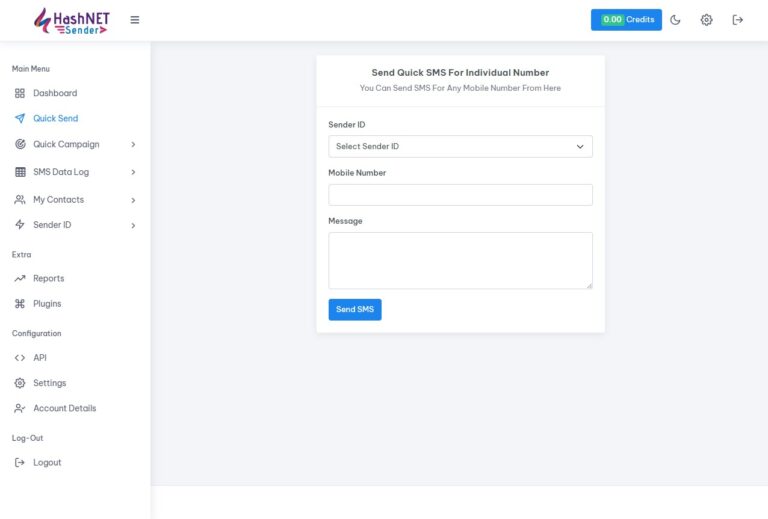Expand the SMS Data Log submenu
This screenshot has height=519, width=768.
click(75, 172)
